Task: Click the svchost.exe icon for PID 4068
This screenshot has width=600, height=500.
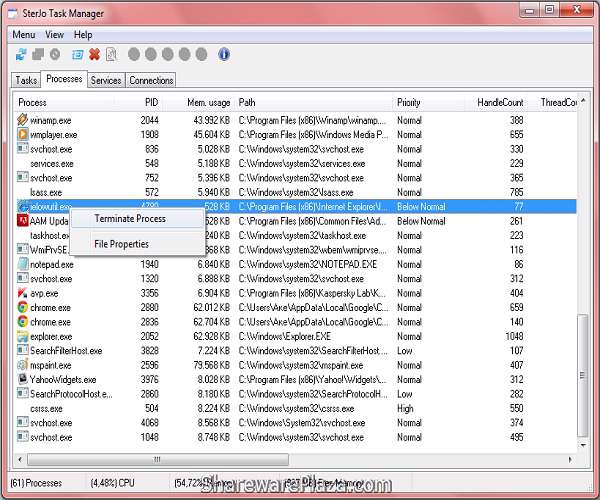Action: [23, 422]
